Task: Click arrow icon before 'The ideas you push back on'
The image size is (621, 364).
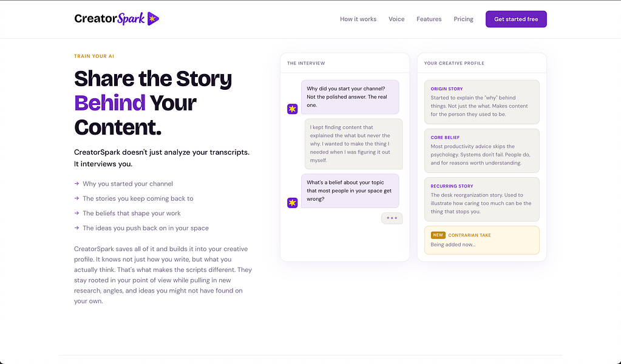Action: pyautogui.click(x=76, y=228)
